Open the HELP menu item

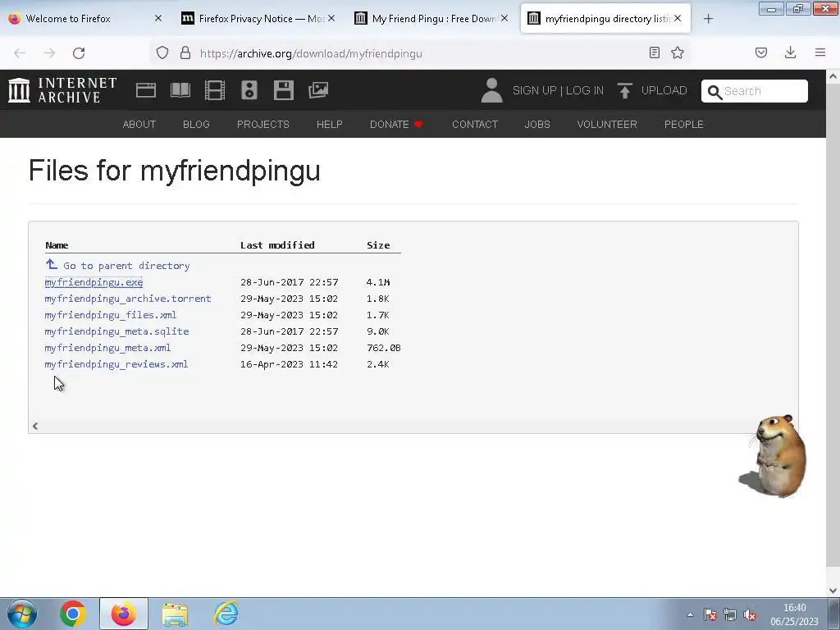click(330, 125)
